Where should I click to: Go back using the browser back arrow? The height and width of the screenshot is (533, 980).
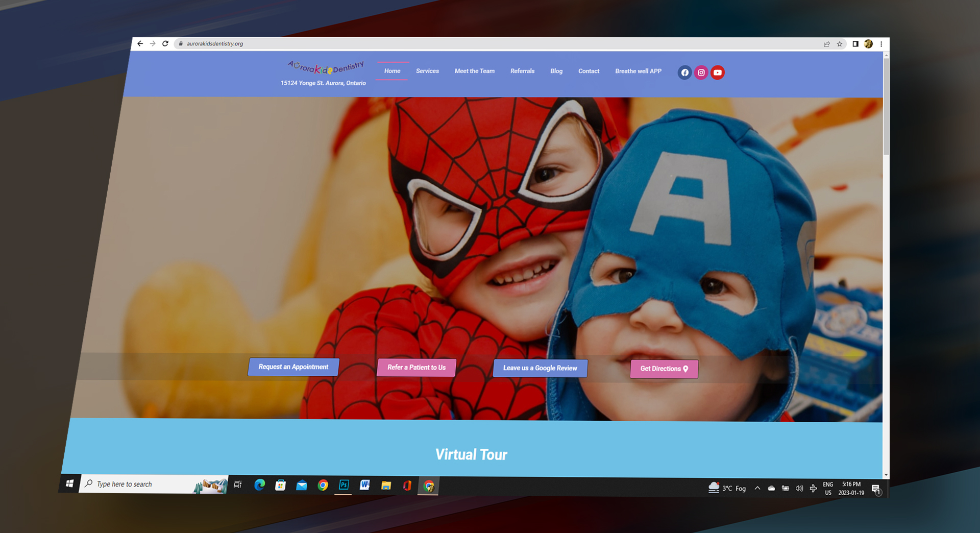140,43
